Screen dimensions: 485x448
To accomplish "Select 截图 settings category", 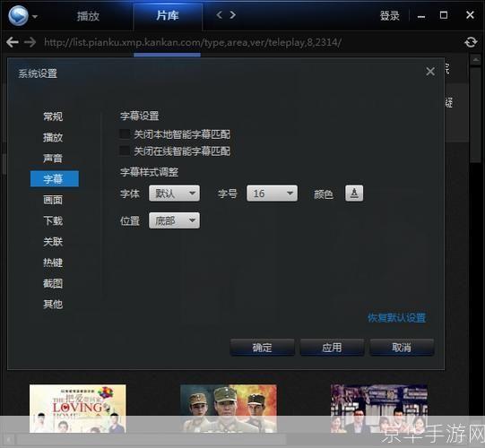I will tap(53, 283).
